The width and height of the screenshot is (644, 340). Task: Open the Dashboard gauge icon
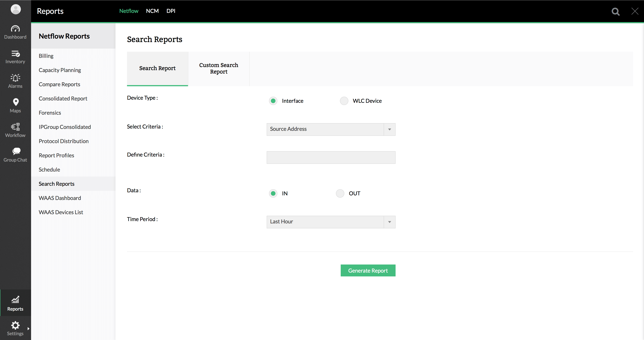[15, 29]
